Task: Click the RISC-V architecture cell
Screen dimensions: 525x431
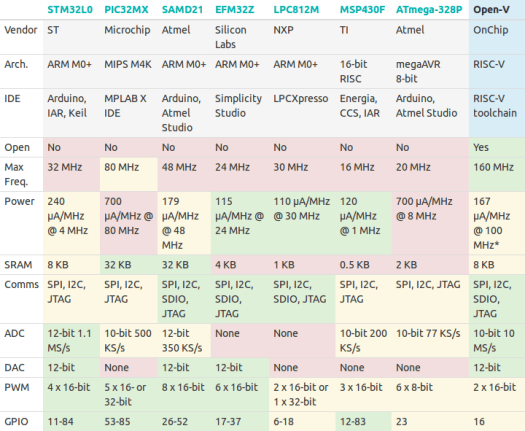Action: point(497,72)
